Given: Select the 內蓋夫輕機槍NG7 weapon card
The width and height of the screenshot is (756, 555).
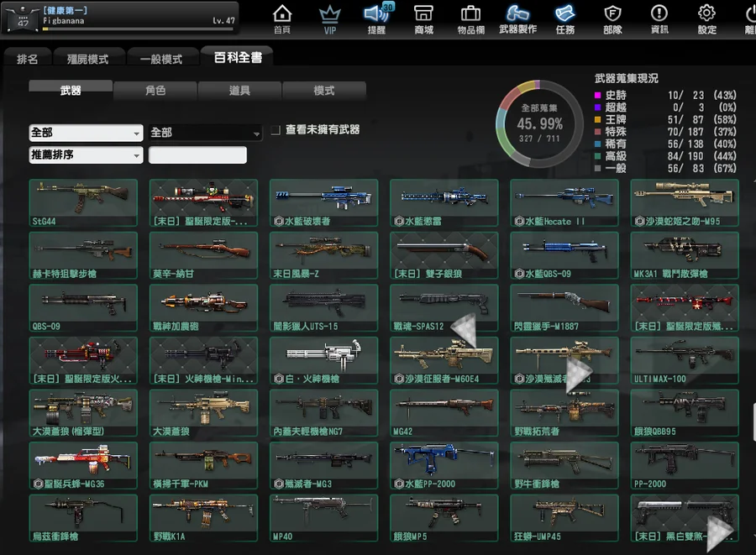Looking at the screenshot, I should [324, 413].
